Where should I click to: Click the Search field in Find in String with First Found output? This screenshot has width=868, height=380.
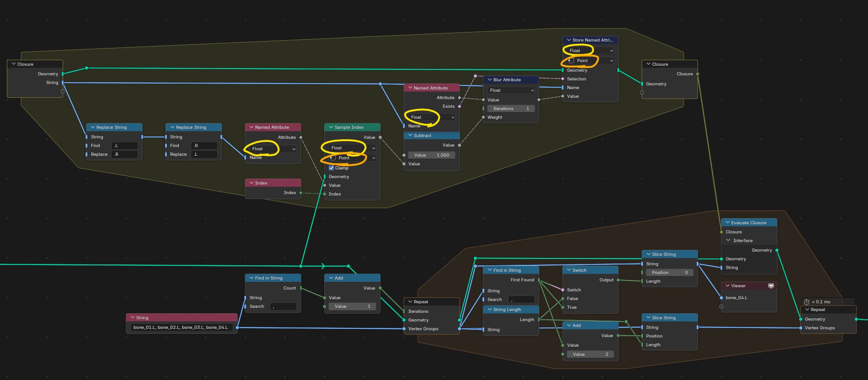(x=521, y=300)
